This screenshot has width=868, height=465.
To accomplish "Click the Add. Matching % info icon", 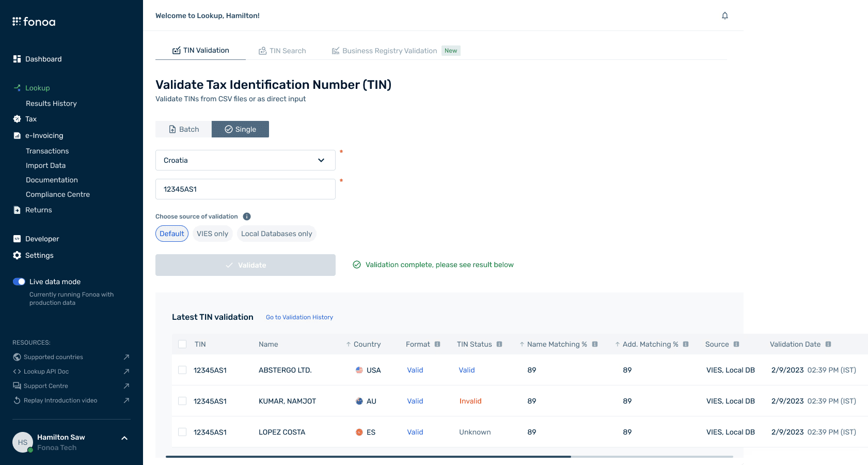I will tap(686, 344).
